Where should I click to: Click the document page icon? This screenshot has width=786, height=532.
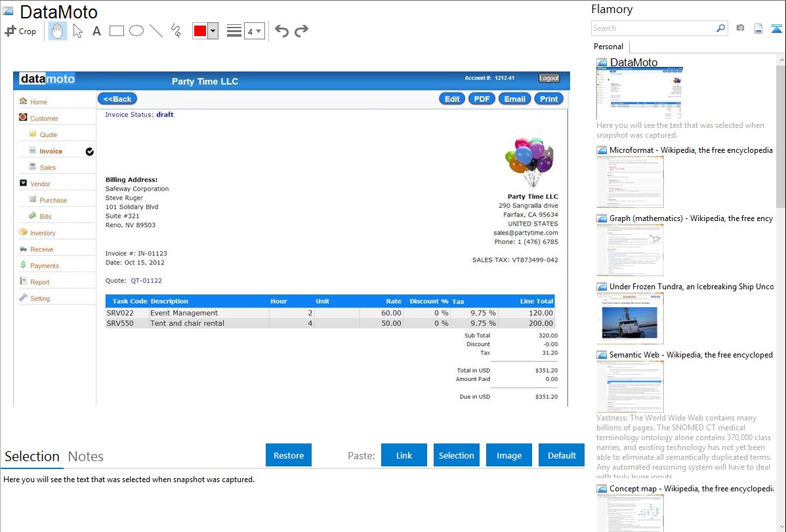(x=758, y=28)
